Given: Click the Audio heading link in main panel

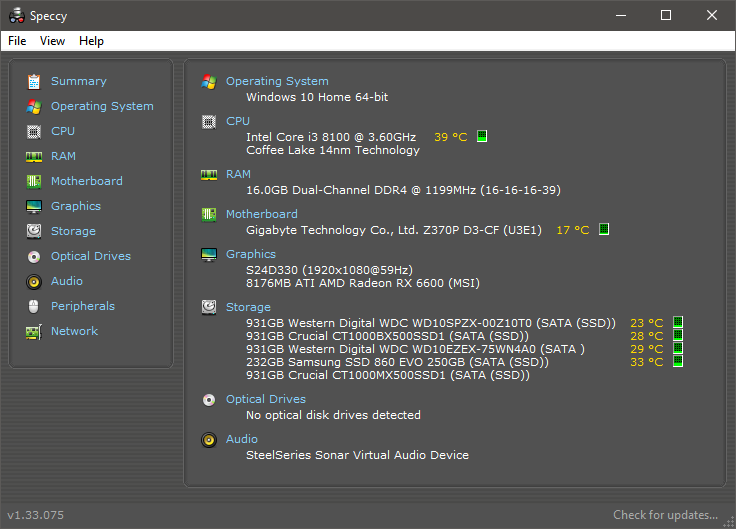Looking at the screenshot, I should point(242,439).
